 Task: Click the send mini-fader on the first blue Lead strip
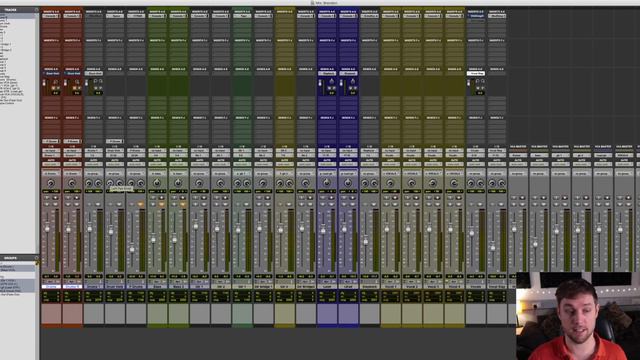(320, 83)
